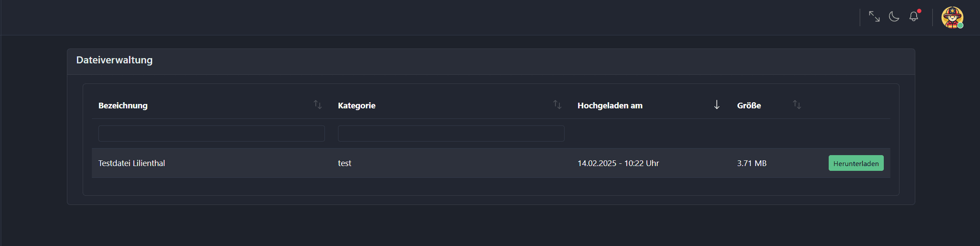The height and width of the screenshot is (246, 980).
Task: Click the sort arrows icon beside Kategorie
Action: pyautogui.click(x=557, y=105)
